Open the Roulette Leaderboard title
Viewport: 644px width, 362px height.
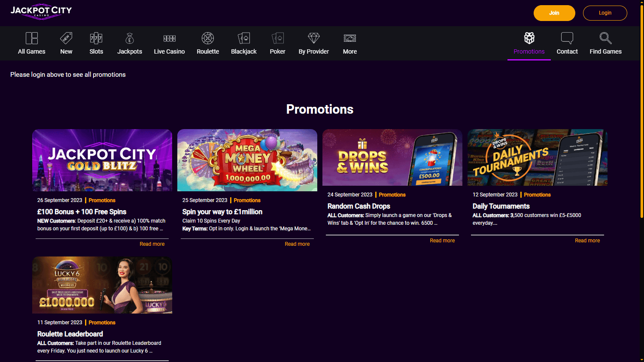tap(70, 334)
